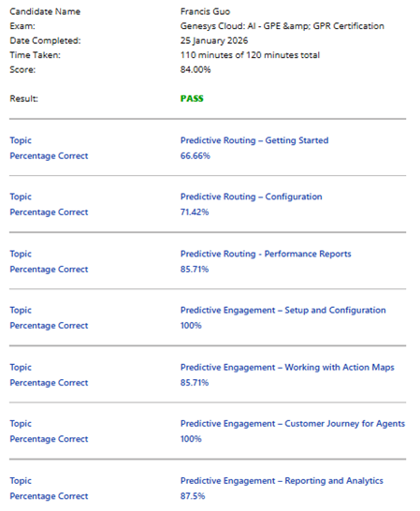
Task: Open Predictive Engagement – Working with Action Maps
Action: (x=287, y=367)
